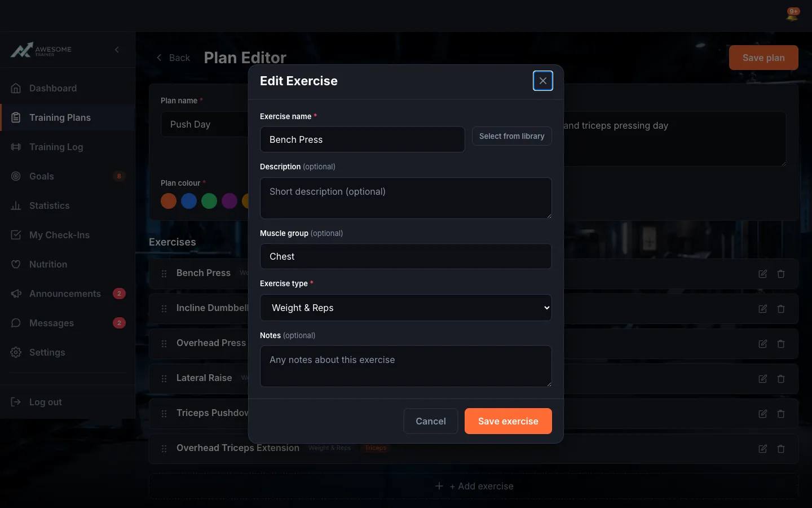Viewport: 812px width, 508px height.
Task: Open Statistics from the sidebar
Action: [x=68, y=205]
